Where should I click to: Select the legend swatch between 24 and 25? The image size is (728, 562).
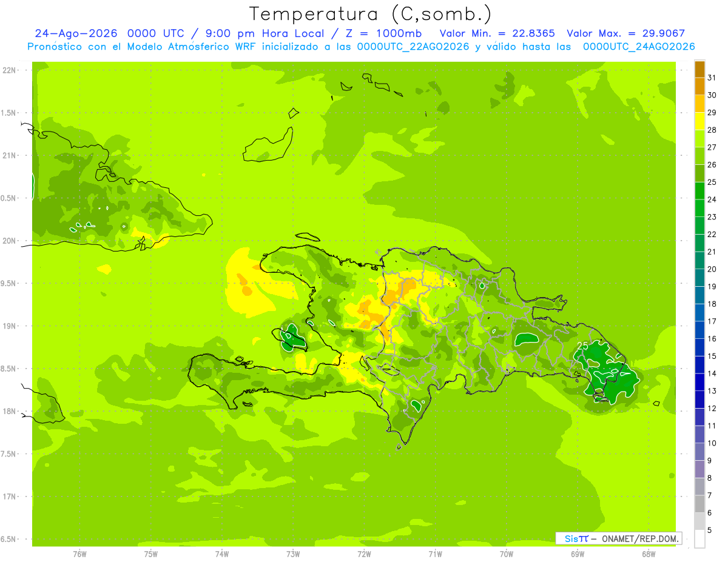tap(699, 191)
